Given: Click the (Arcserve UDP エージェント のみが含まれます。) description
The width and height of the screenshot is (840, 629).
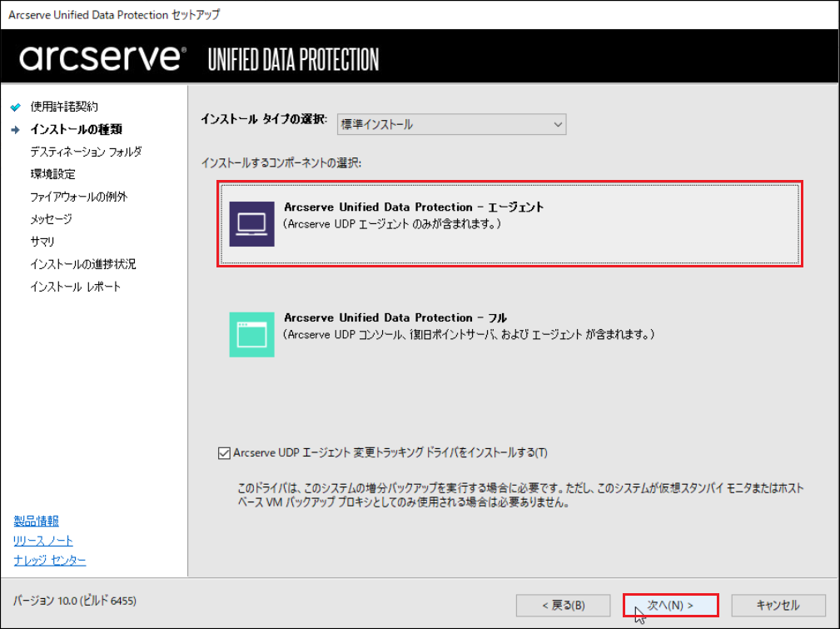Looking at the screenshot, I should click(x=392, y=224).
